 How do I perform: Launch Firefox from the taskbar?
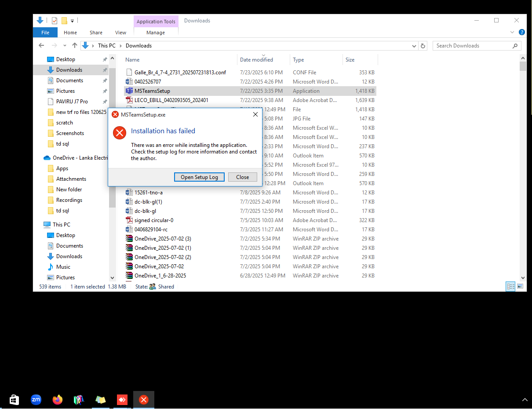coord(57,400)
